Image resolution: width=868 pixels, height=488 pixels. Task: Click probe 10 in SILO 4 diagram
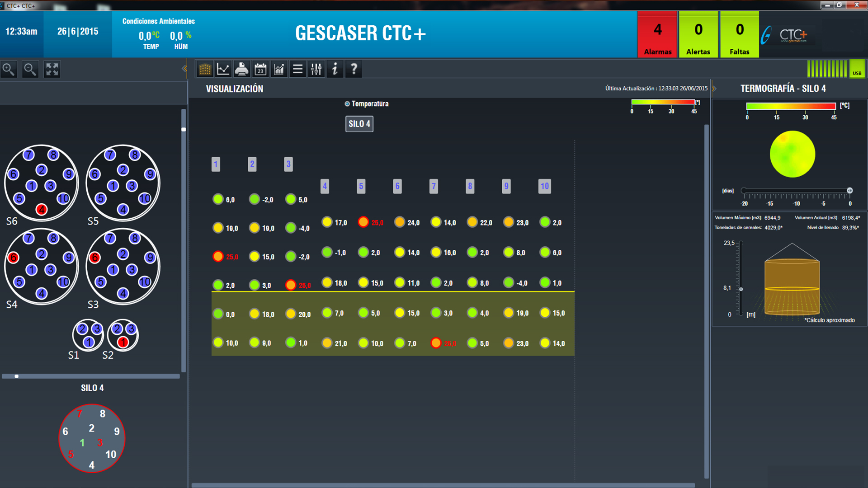tap(111, 455)
